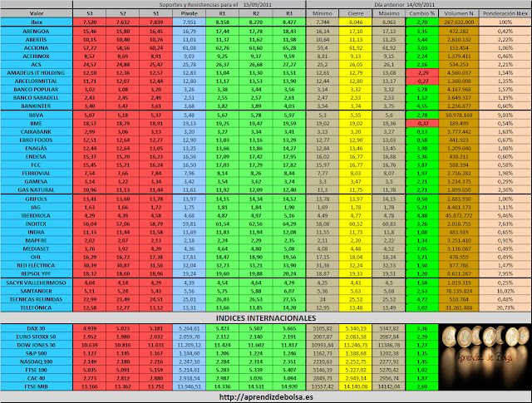The image size is (532, 403).
Task: Click the 'Día anterior 14/09/2011' heading
Action: [405, 5]
